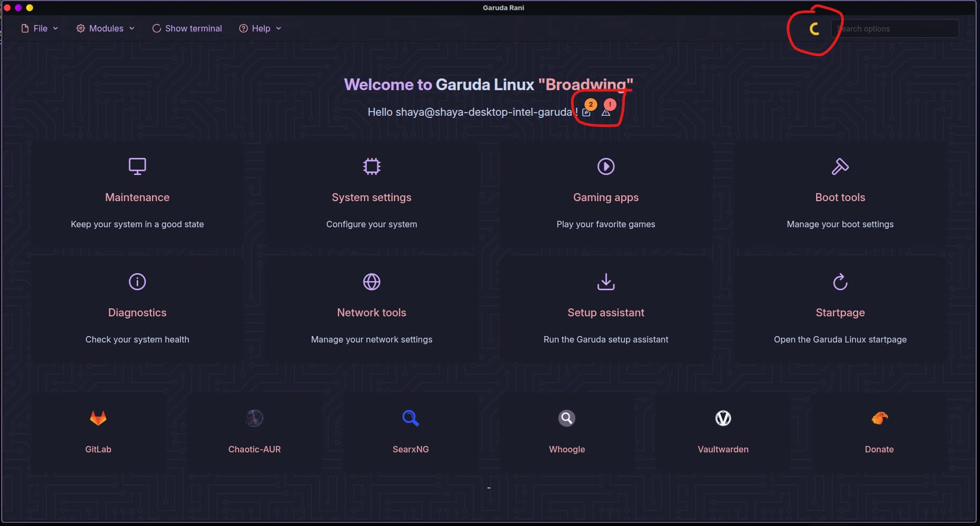Click the Hello shaya@shaya-desktop-intel-garuda greeting
The width and height of the screenshot is (980, 526).
pos(472,112)
